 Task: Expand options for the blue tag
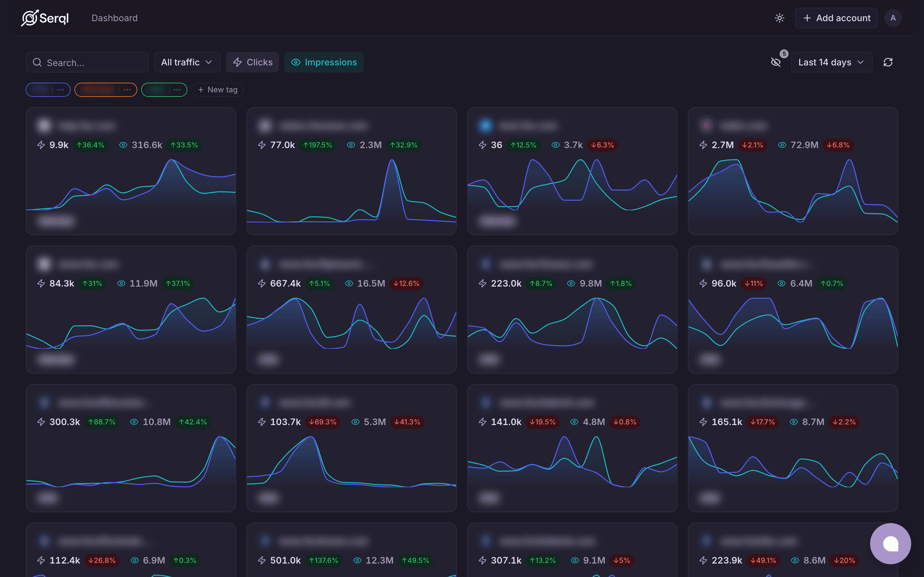click(x=60, y=90)
